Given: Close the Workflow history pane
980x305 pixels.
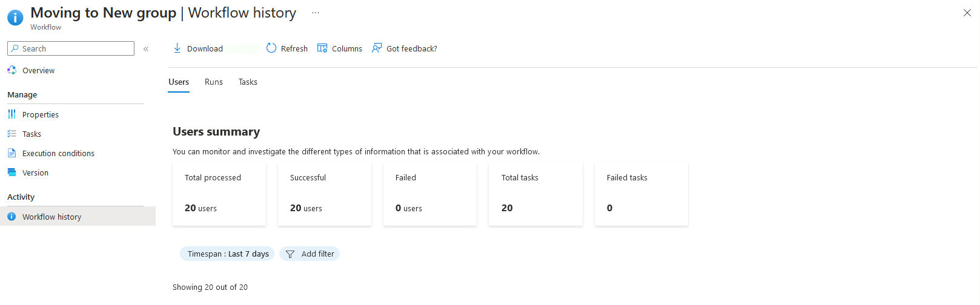Looking at the screenshot, I should pyautogui.click(x=967, y=13).
